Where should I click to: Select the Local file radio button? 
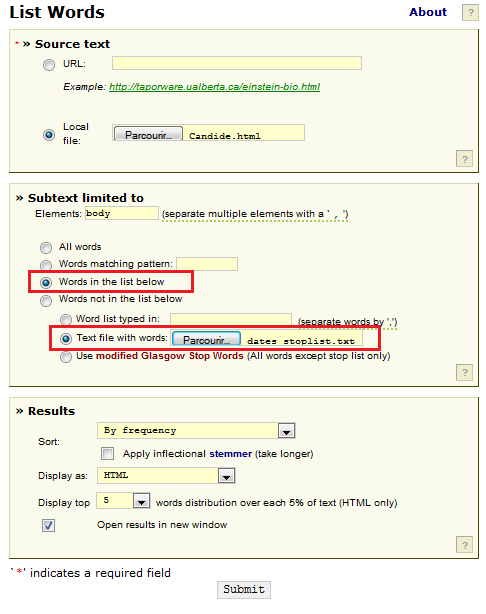(49, 135)
